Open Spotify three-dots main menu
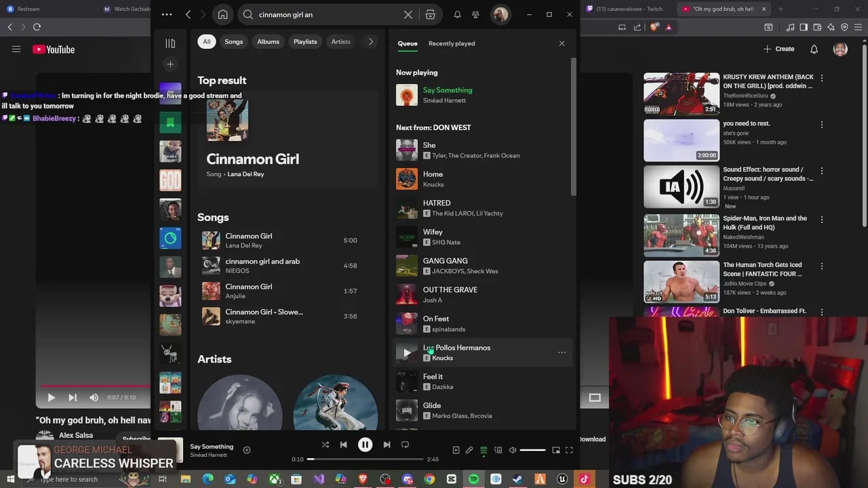Screen dimensions: 868x488 pyautogui.click(x=167, y=14)
